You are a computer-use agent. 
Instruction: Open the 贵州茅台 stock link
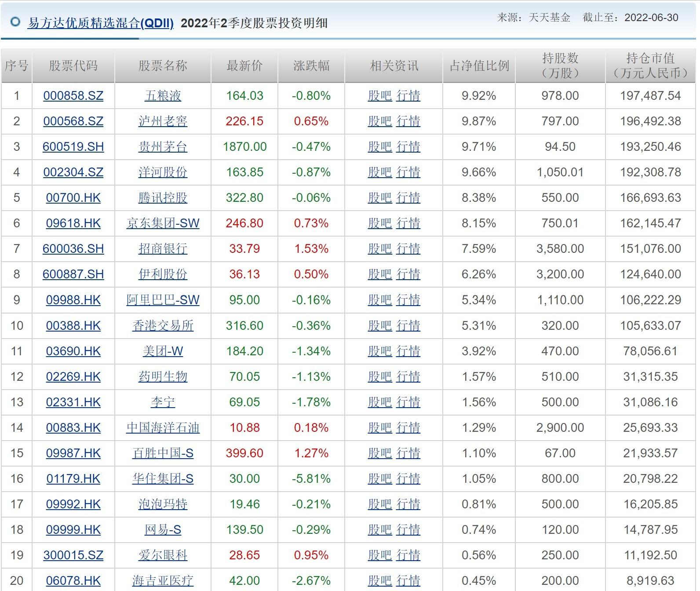163,146
